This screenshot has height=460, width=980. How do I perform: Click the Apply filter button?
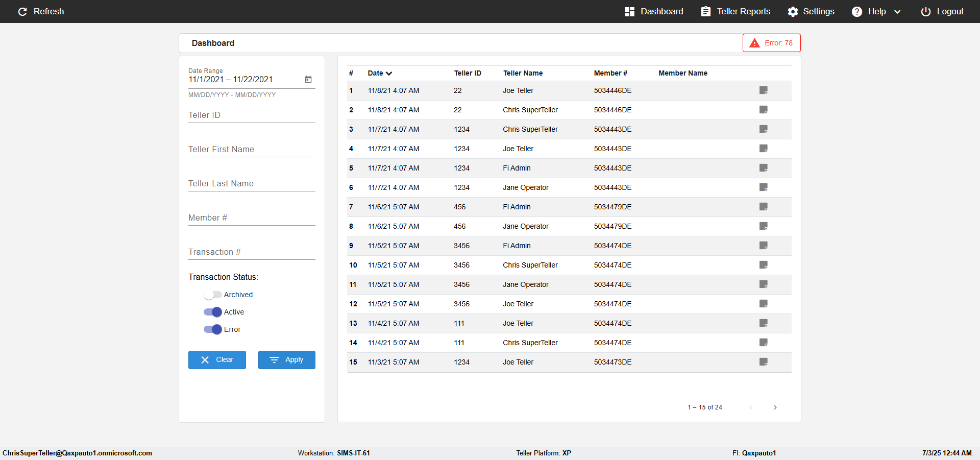pyautogui.click(x=286, y=359)
